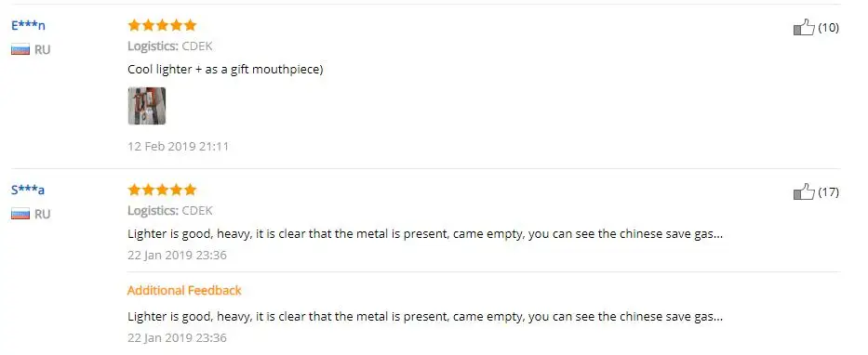Click the Russian flag next to S***a
This screenshot has width=868, height=355.
20,214
